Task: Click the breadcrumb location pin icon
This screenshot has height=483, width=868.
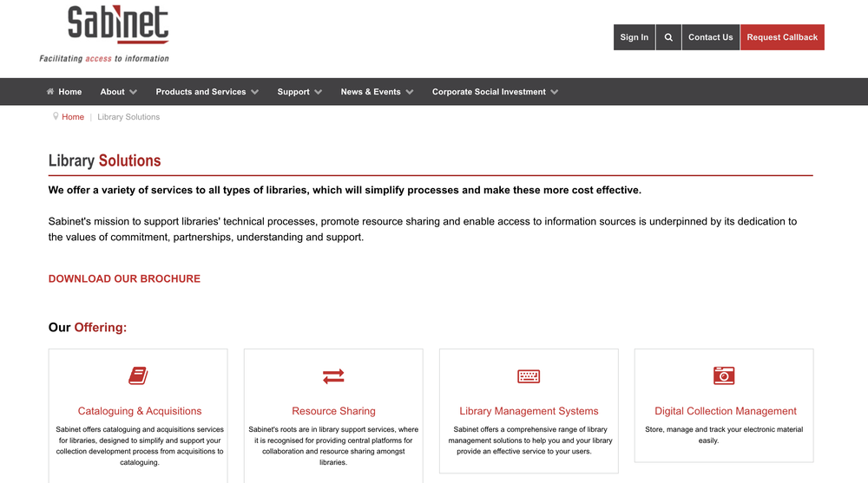Action: click(x=56, y=116)
